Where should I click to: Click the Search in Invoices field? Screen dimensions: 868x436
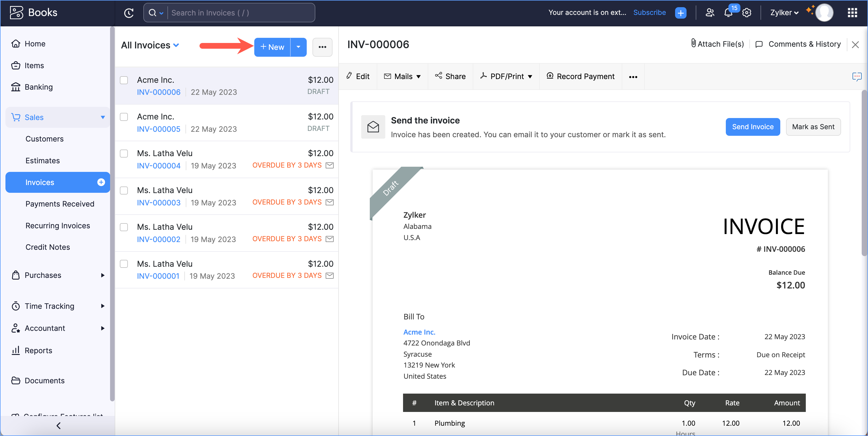pyautogui.click(x=241, y=13)
